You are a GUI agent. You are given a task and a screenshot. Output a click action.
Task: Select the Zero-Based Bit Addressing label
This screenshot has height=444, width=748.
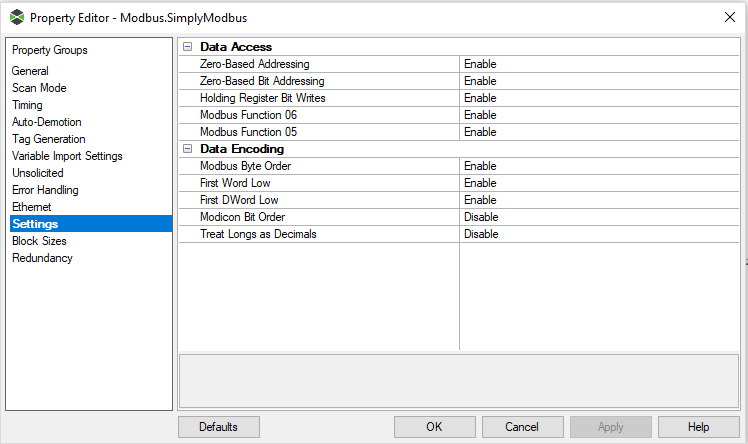[x=262, y=81]
